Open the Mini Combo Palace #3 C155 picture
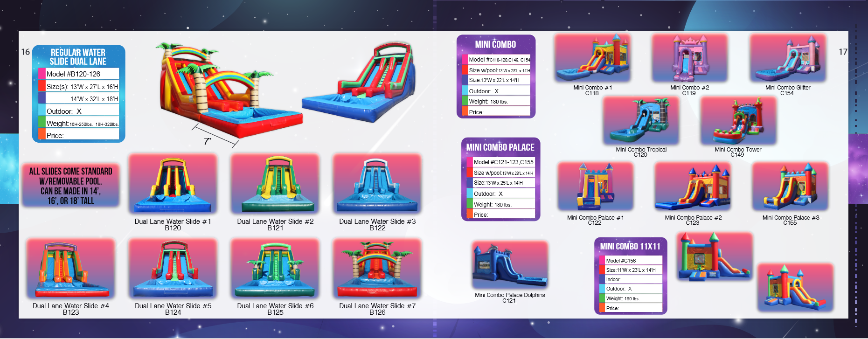The width and height of the screenshot is (868, 339). click(791, 187)
